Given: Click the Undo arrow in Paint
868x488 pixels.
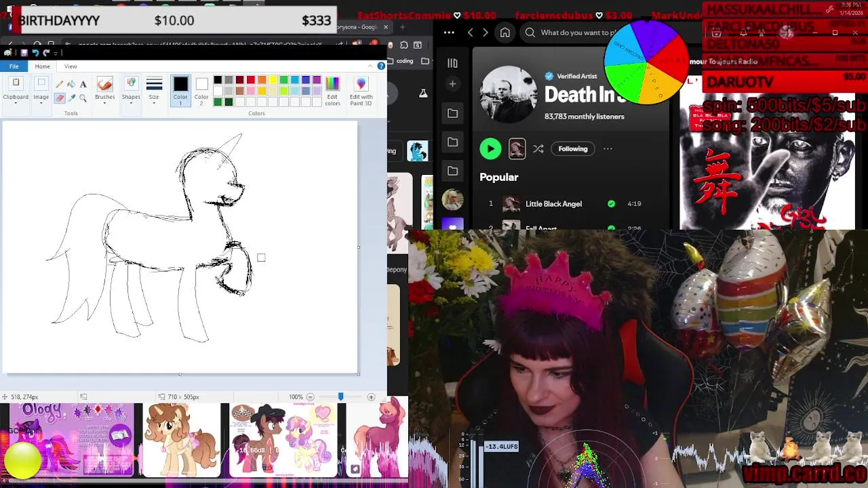Looking at the screenshot, I should point(35,53).
